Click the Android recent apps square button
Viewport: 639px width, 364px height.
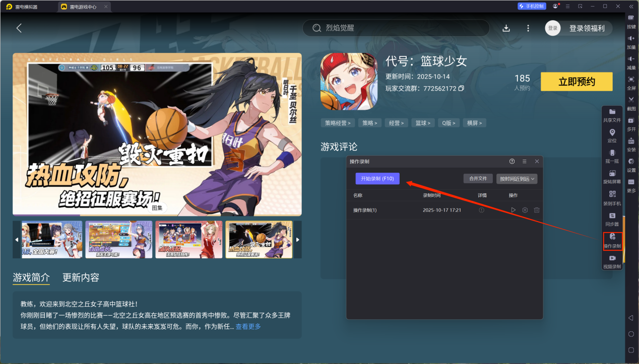click(x=631, y=350)
